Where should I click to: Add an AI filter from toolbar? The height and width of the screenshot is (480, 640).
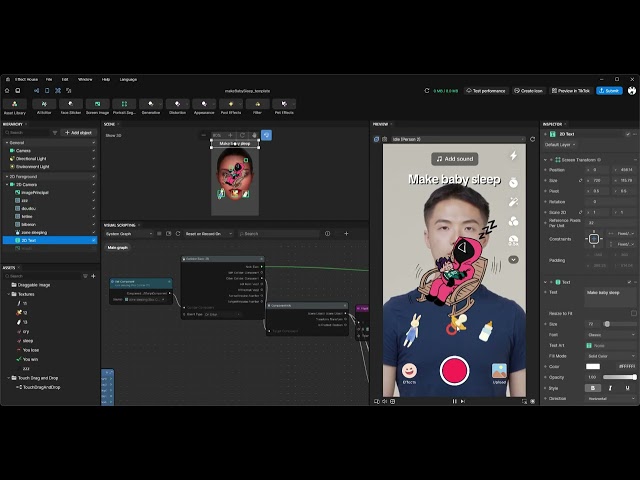pos(44,107)
